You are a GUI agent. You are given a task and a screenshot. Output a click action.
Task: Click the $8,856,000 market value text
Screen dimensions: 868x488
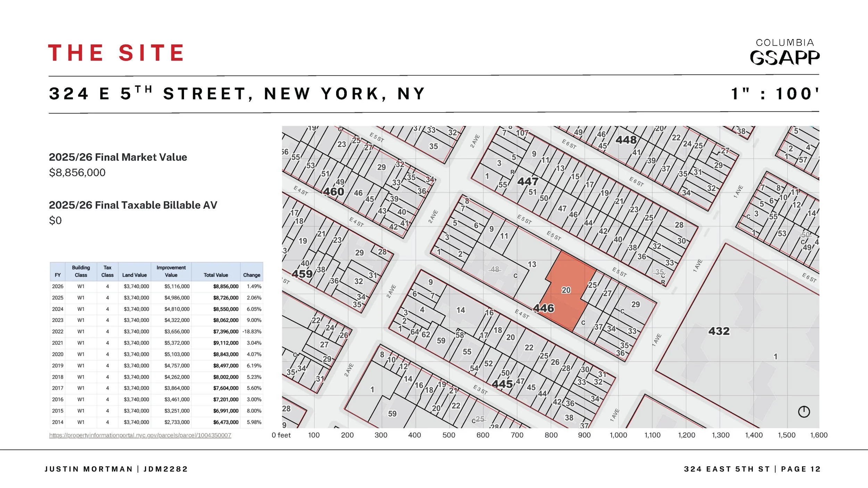point(77,173)
